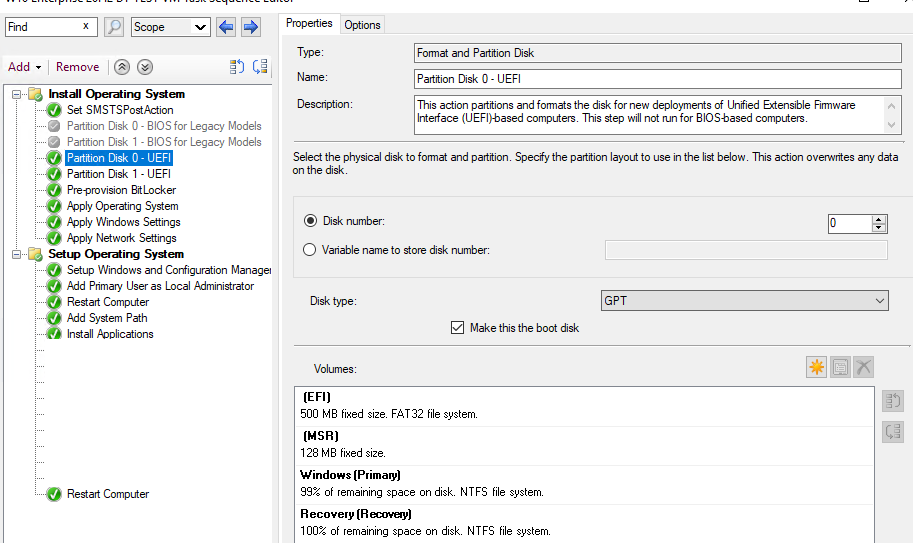Select the (EFI) volume entry
913x543 pixels.
coord(584,406)
